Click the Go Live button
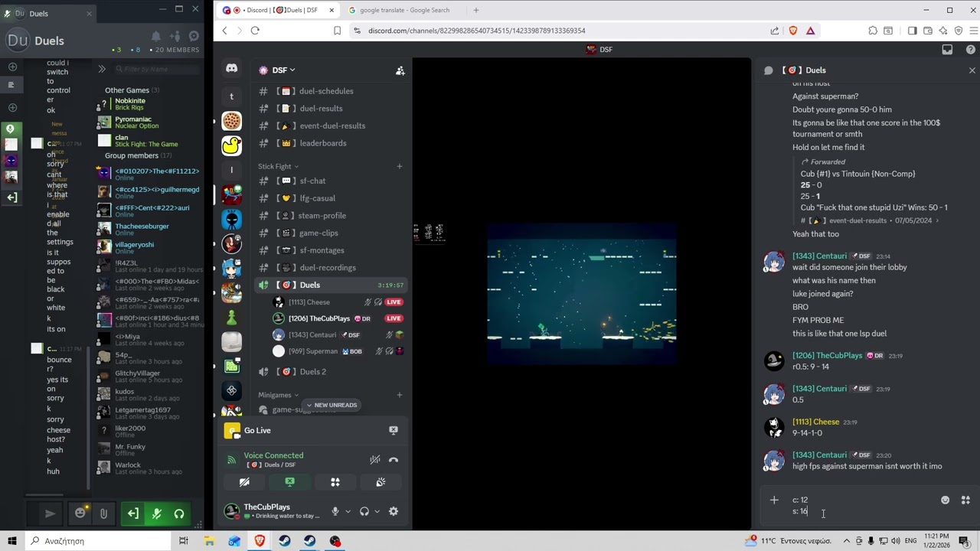 pyautogui.click(x=257, y=430)
